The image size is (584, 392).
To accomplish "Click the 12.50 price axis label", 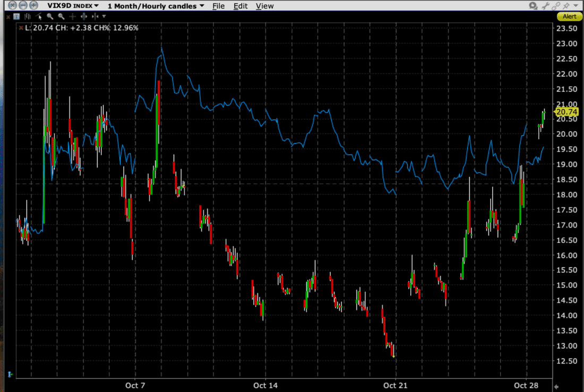I will point(566,361).
